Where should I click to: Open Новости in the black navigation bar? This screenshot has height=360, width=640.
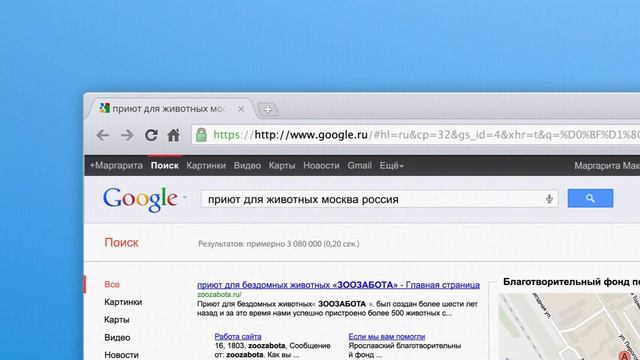pos(321,166)
